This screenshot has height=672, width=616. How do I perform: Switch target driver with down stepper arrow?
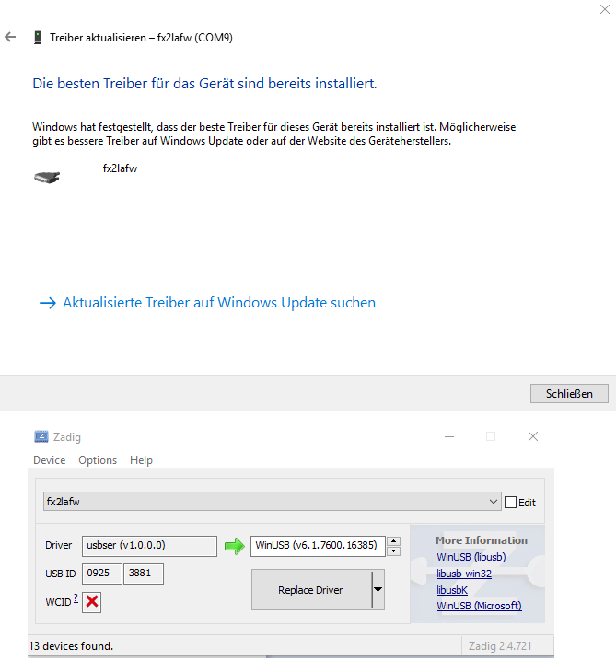pyautogui.click(x=393, y=551)
